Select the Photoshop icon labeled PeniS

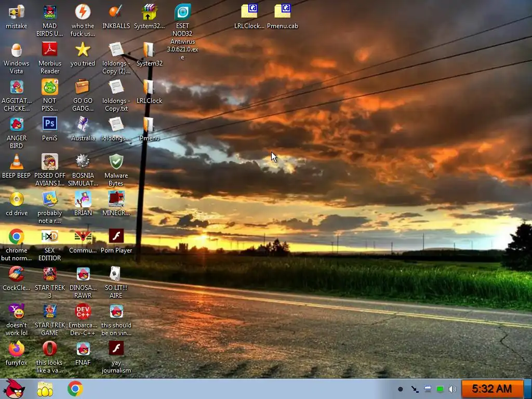[x=49, y=125]
